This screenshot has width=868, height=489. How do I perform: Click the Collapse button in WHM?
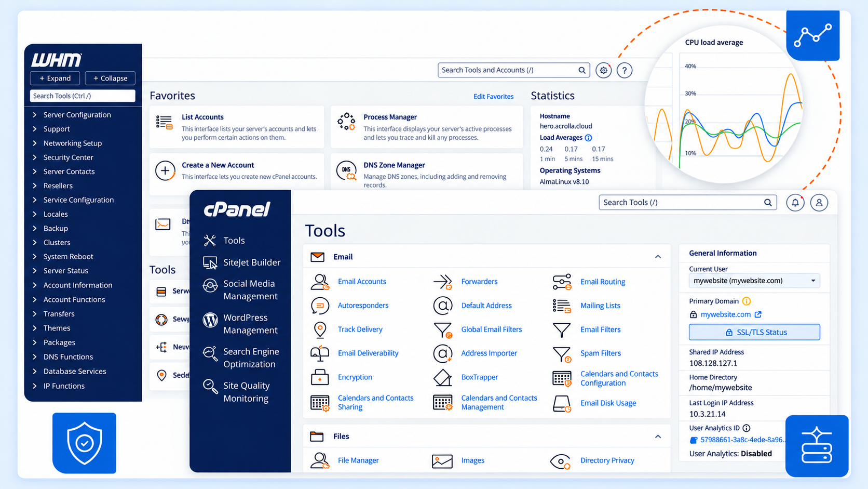(110, 78)
